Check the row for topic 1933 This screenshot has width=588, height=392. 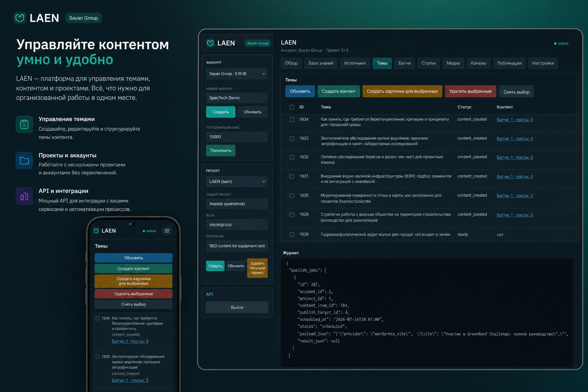[x=292, y=139]
